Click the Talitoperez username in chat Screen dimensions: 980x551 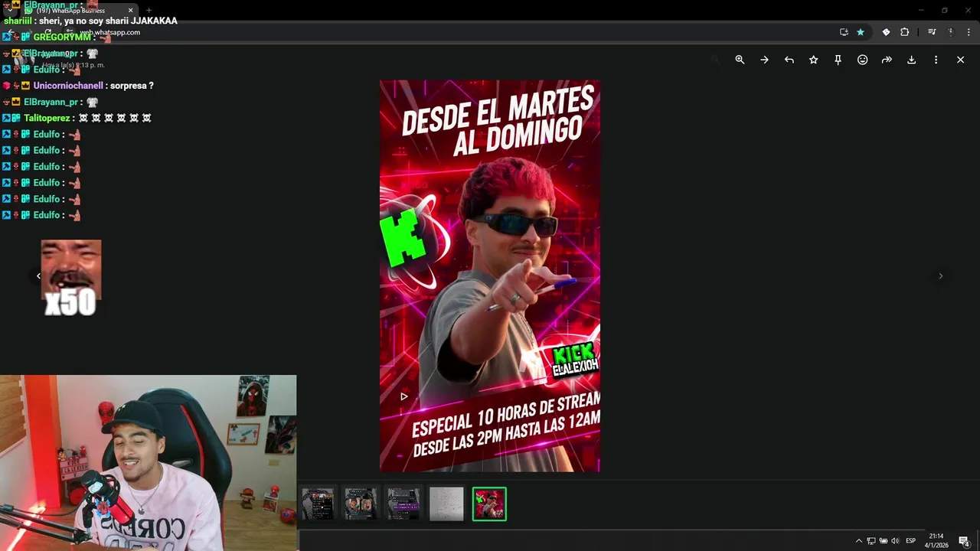pos(47,118)
